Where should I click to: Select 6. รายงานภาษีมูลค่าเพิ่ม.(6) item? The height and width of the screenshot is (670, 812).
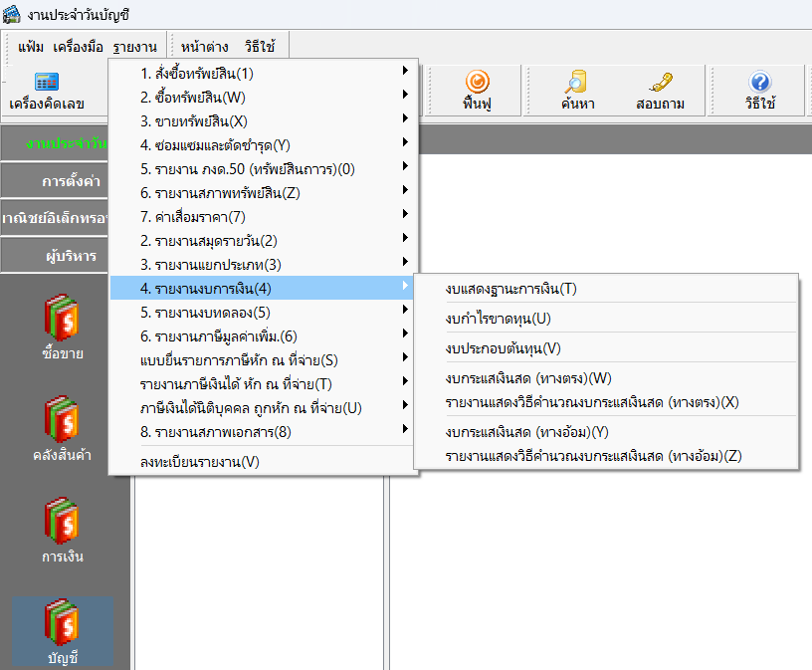coord(264,336)
